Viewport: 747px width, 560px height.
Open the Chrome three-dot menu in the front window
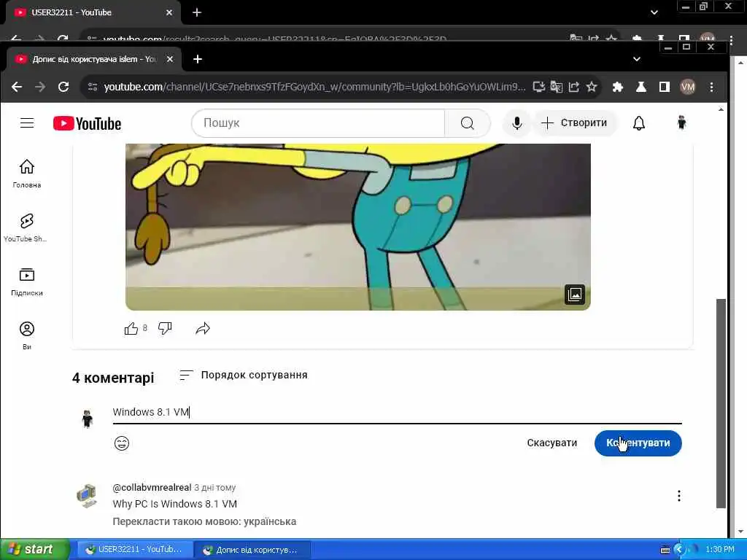pos(711,87)
